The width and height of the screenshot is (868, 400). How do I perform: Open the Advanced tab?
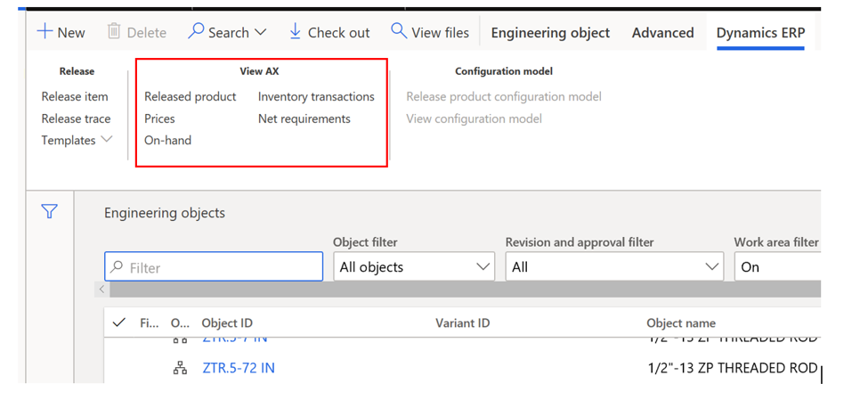[662, 33]
